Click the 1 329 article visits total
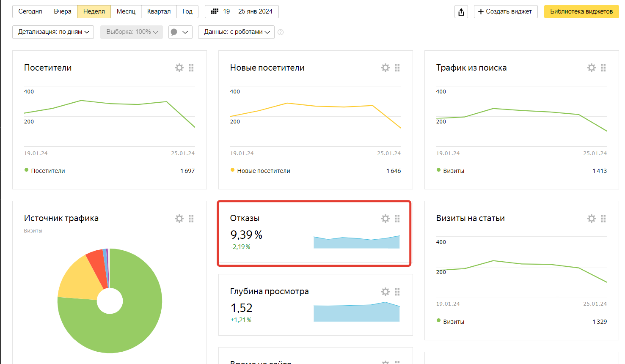 [x=600, y=322]
